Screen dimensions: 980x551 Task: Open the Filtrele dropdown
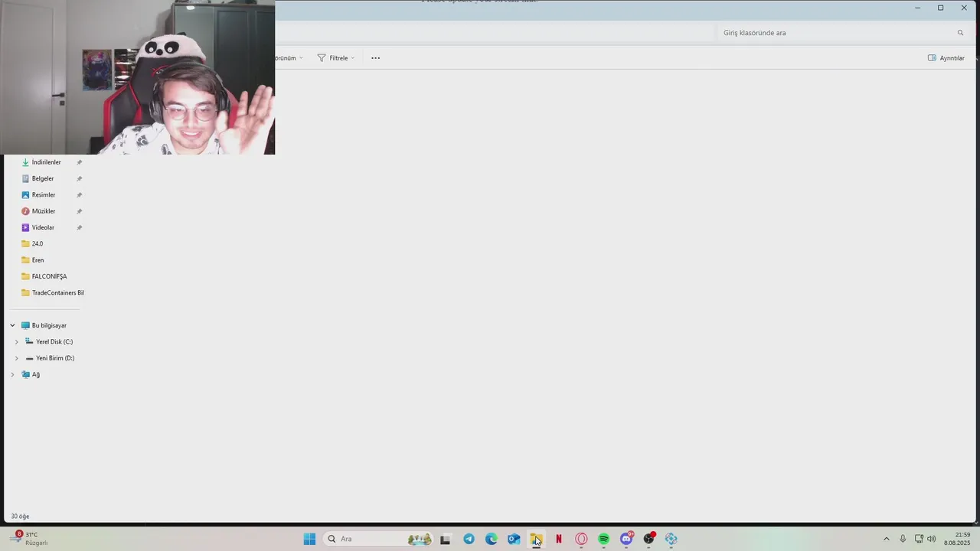(336, 58)
